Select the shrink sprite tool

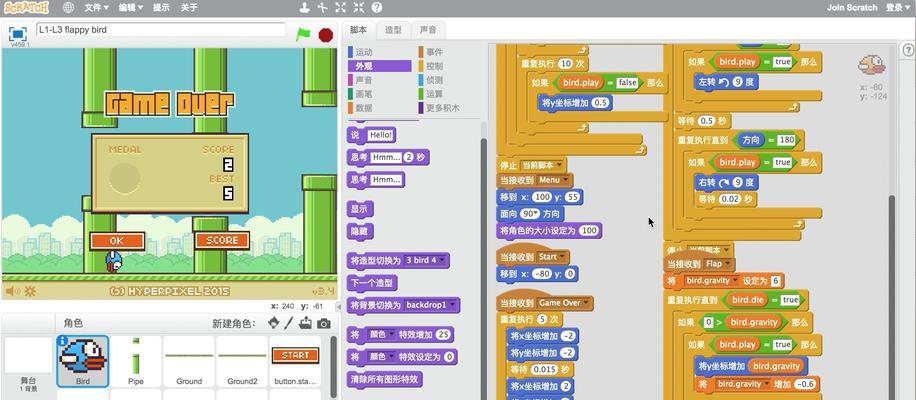click(x=359, y=8)
